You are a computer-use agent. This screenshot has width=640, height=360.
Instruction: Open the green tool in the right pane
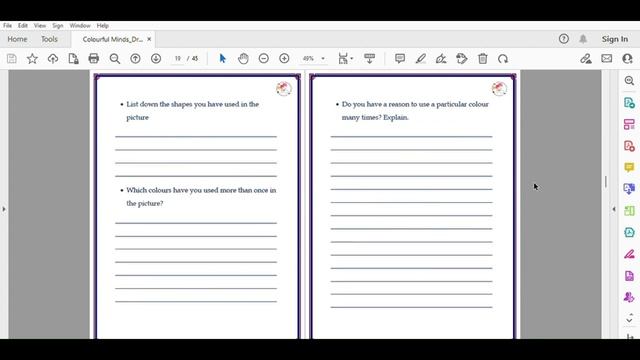[x=629, y=211]
